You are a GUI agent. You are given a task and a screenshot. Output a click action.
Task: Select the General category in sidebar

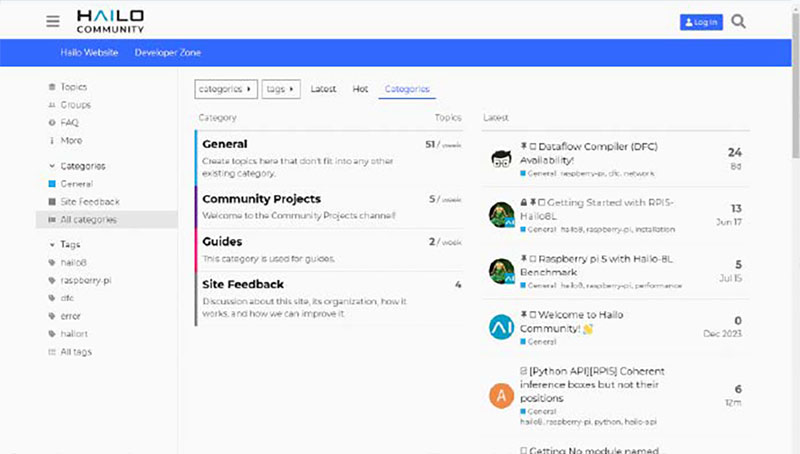pyautogui.click(x=77, y=184)
